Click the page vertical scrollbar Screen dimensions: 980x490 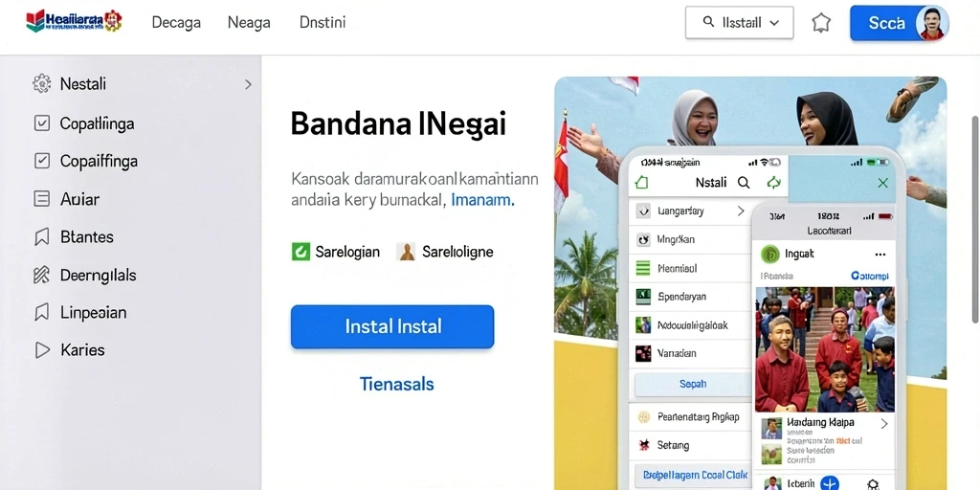coord(974,219)
